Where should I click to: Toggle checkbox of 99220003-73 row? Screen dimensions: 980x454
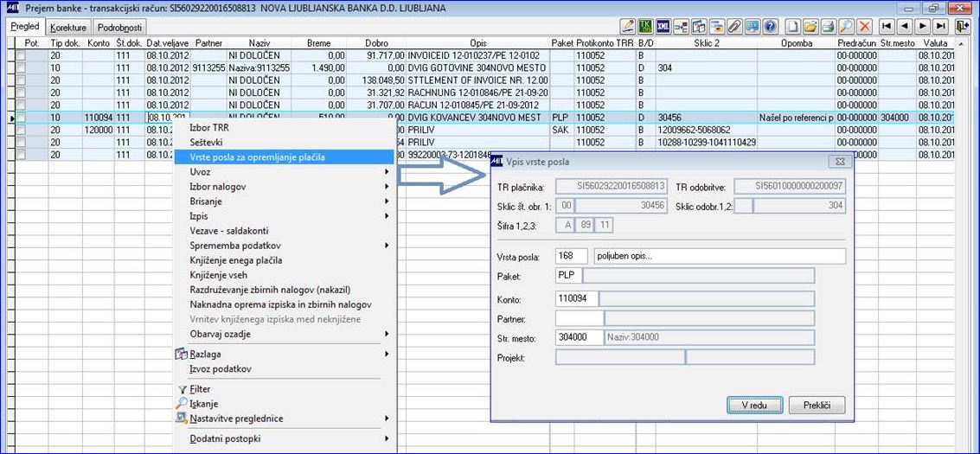22,154
